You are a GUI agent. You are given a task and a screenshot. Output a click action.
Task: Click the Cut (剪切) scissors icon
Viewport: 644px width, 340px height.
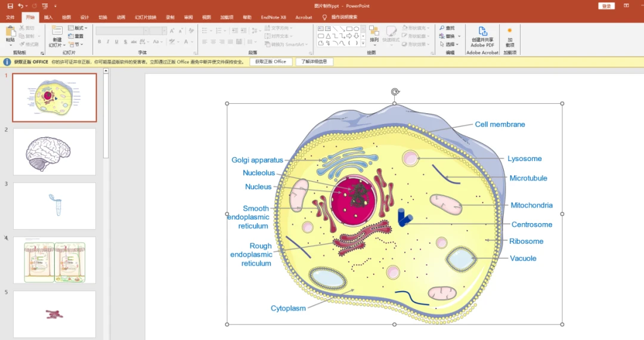22,28
